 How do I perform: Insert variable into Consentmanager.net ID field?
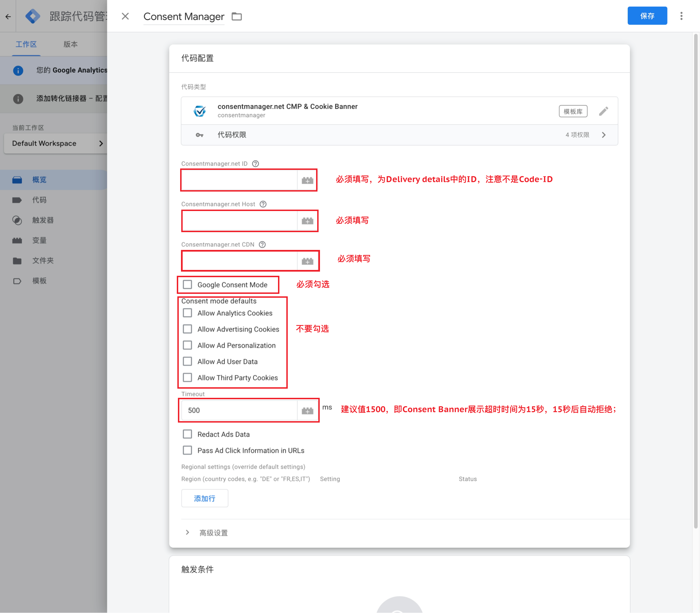[307, 180]
